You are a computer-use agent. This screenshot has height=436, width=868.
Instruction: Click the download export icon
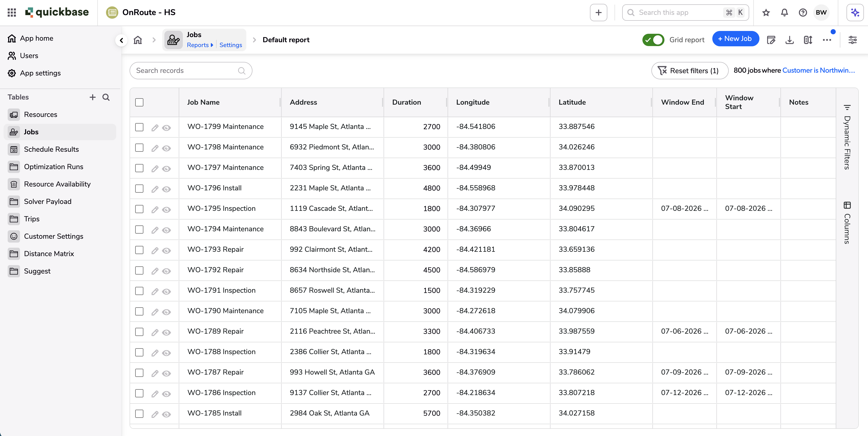click(789, 40)
